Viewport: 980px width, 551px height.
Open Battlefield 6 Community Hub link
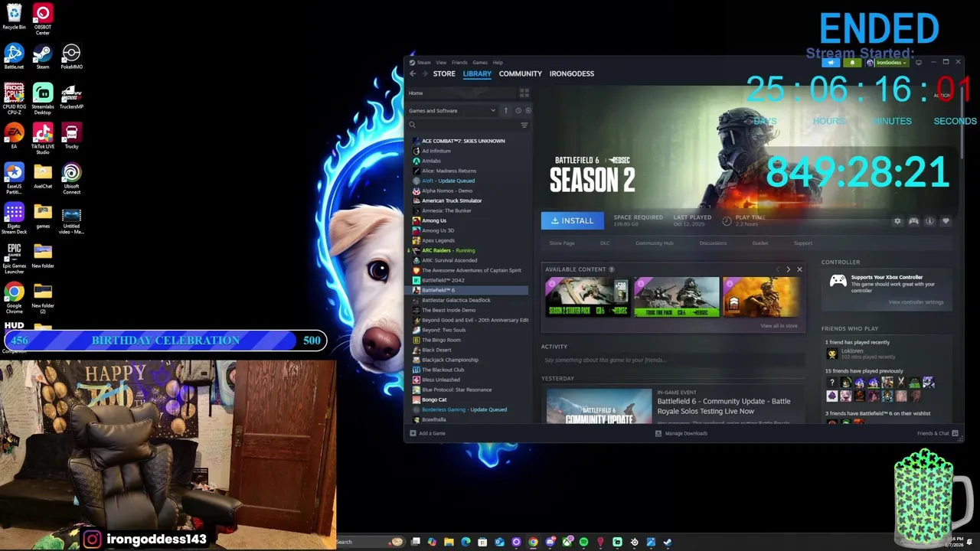pyautogui.click(x=655, y=243)
